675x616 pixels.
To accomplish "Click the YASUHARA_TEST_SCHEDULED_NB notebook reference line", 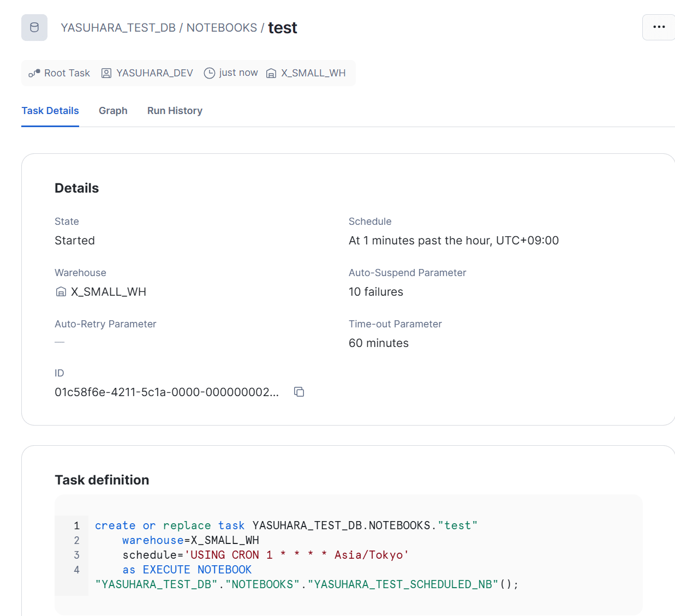I will point(307,584).
